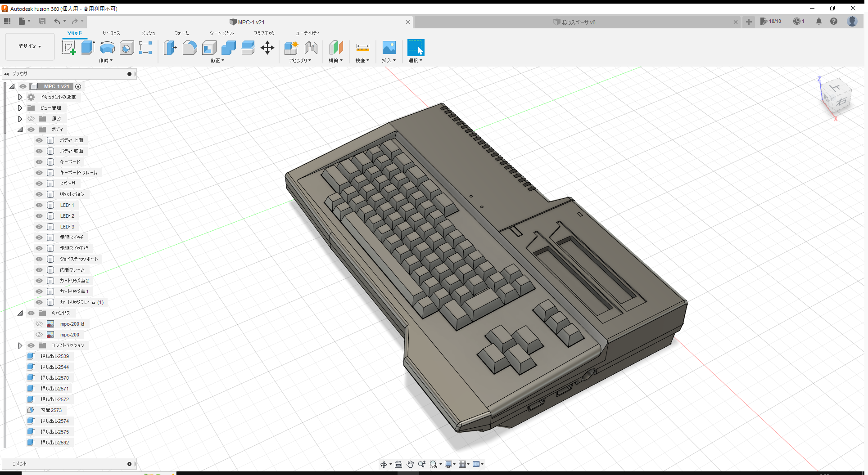Activate the Fillet tool in 修正 group

pos(190,48)
